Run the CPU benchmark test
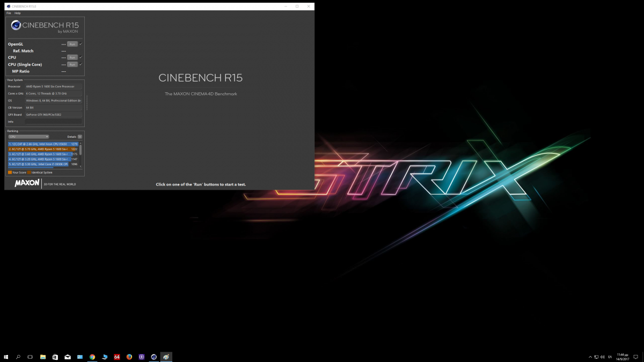Viewport: 644px width, 362px height. tap(72, 57)
